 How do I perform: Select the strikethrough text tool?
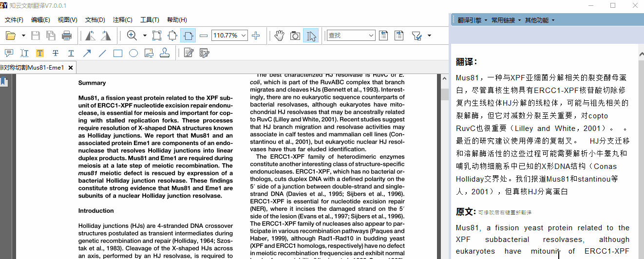point(55,53)
